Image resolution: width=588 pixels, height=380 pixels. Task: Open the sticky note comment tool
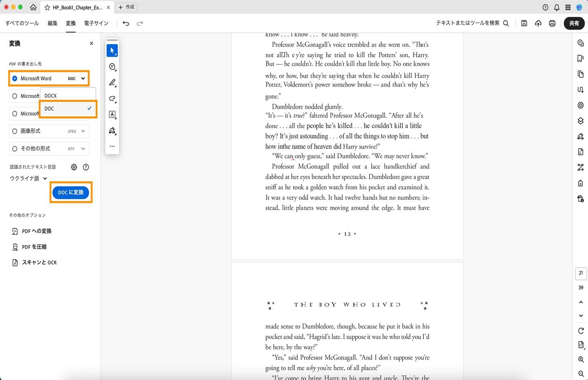pyautogui.click(x=112, y=67)
